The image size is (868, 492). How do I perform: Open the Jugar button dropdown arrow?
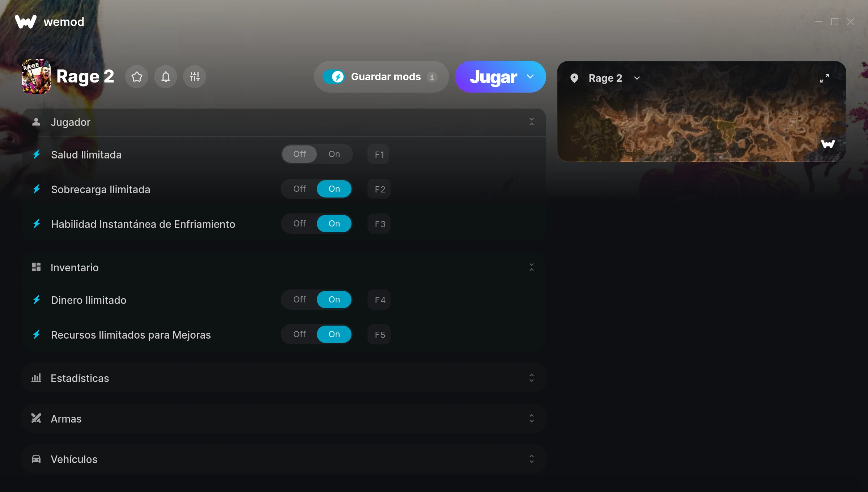530,77
